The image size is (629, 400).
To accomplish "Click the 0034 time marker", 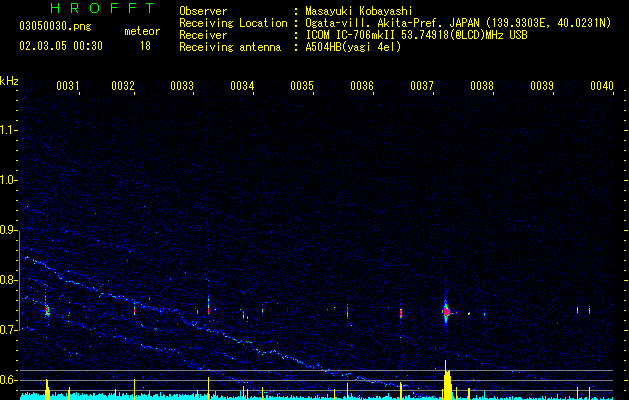I will tap(242, 86).
